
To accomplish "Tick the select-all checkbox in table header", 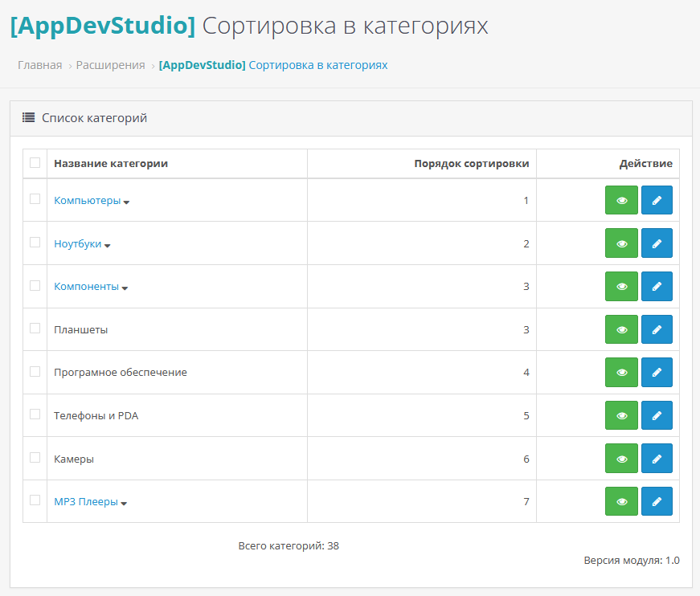I will pos(35,163).
